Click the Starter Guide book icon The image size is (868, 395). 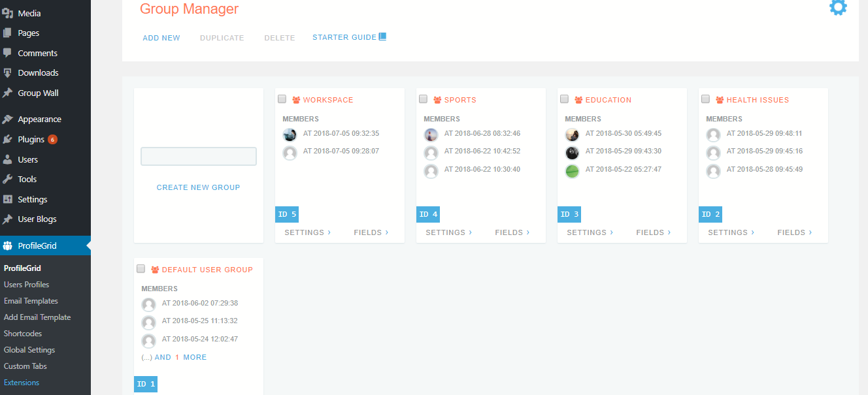pos(383,37)
